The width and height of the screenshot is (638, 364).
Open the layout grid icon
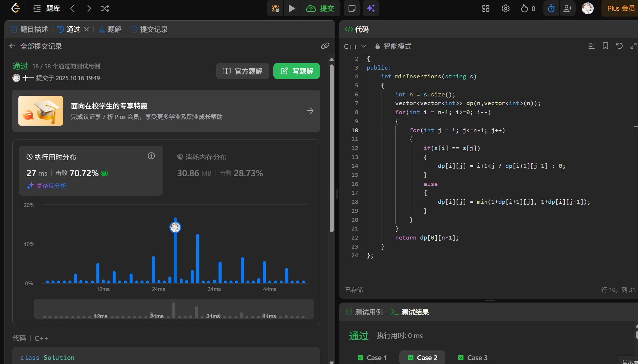pyautogui.click(x=486, y=8)
